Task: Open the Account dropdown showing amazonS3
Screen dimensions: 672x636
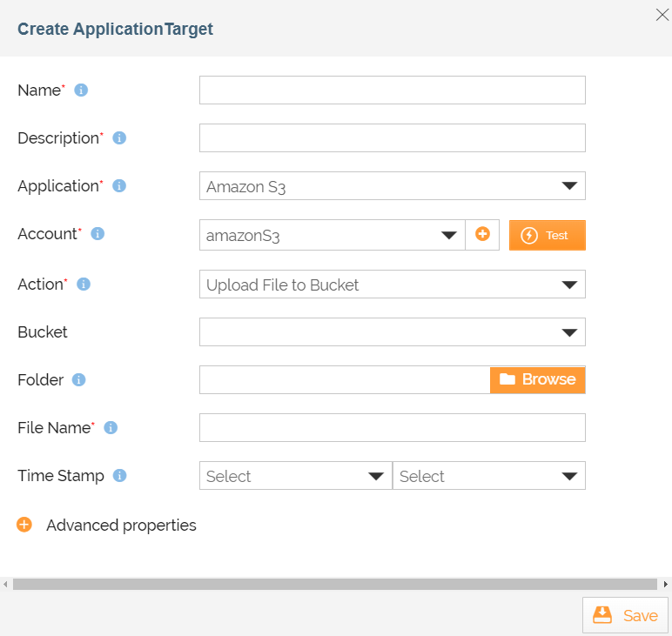Action: [x=332, y=235]
